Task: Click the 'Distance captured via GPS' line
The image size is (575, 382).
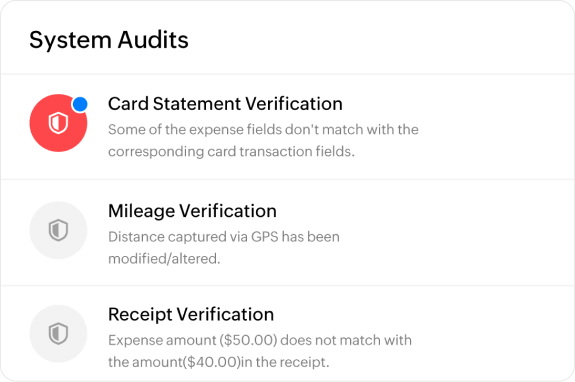Action: pos(193,237)
